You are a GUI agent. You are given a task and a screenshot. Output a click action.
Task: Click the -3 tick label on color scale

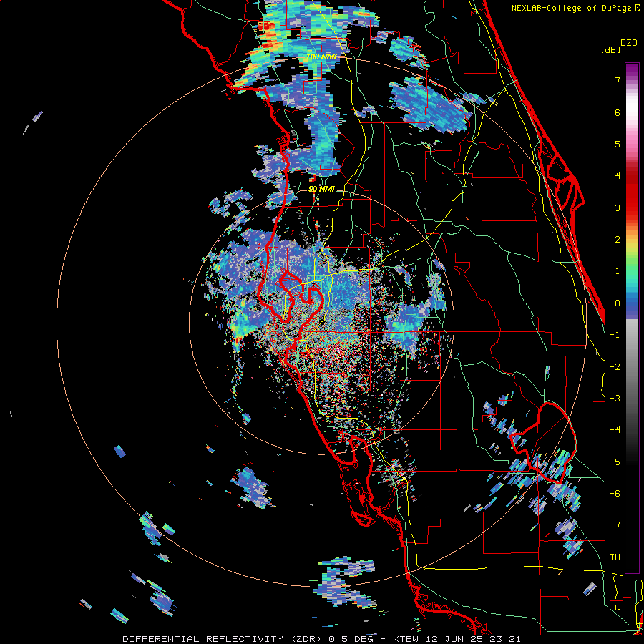615,399
